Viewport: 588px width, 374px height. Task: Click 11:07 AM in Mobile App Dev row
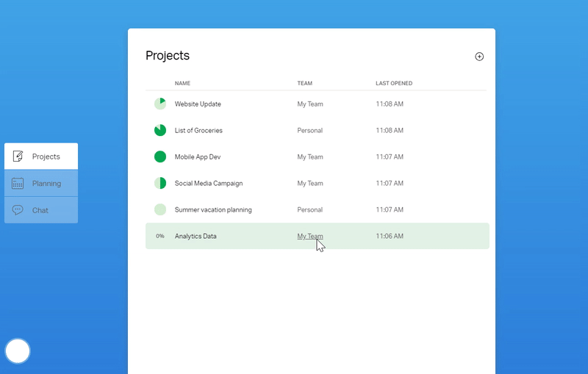tap(390, 157)
